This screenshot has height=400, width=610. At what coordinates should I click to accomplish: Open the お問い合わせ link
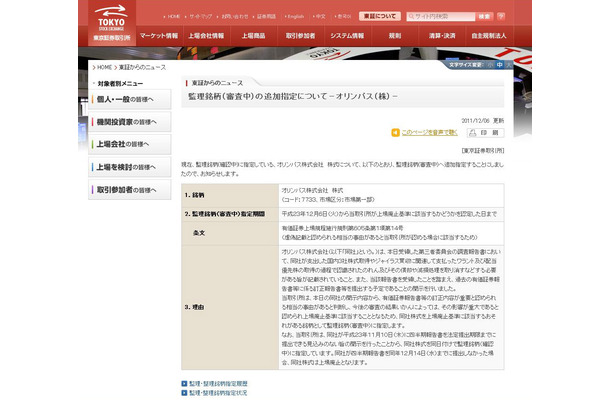[x=235, y=16]
